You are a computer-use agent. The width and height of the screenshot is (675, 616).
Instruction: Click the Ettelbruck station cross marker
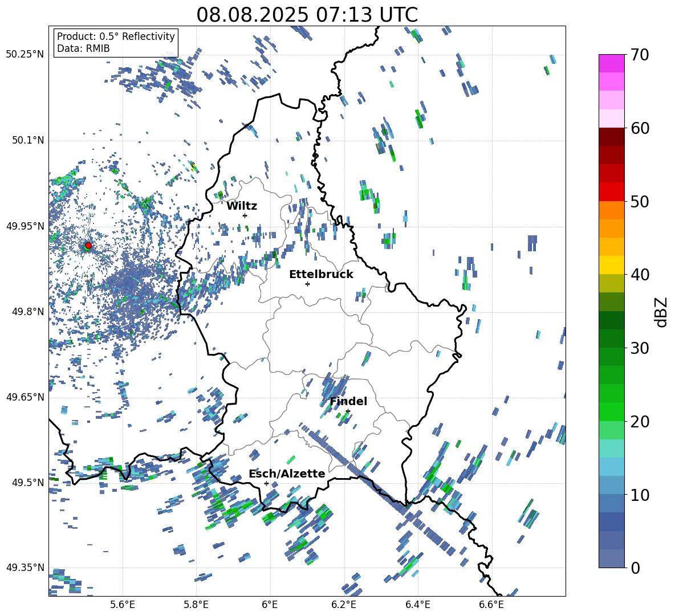point(307,284)
